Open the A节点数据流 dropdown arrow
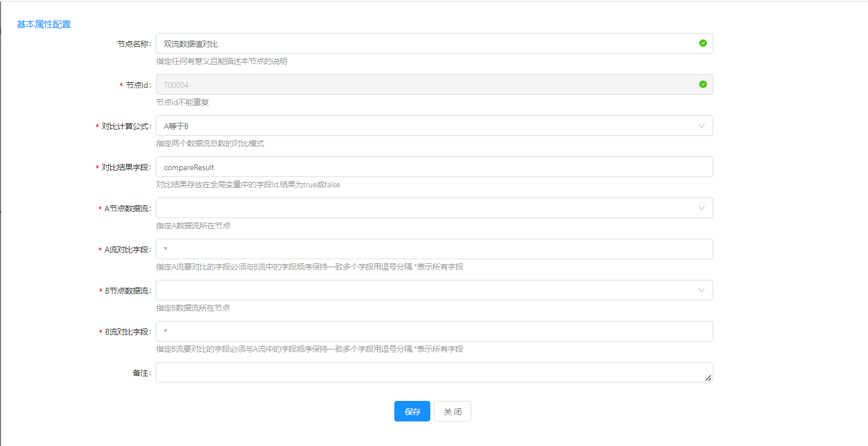 701,208
